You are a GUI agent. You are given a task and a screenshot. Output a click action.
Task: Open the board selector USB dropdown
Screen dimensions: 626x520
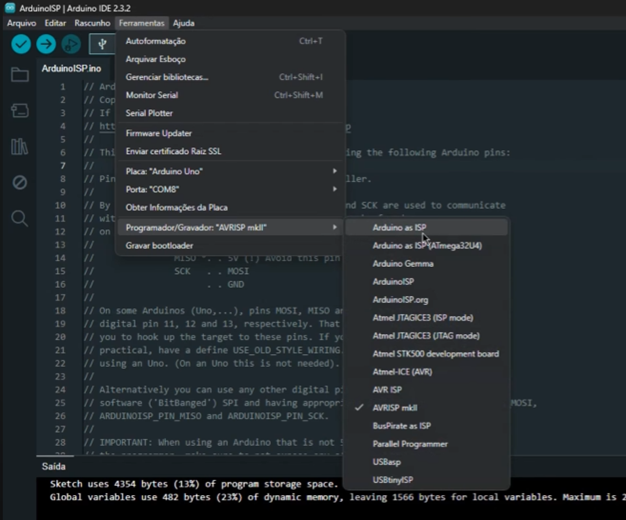(x=102, y=44)
